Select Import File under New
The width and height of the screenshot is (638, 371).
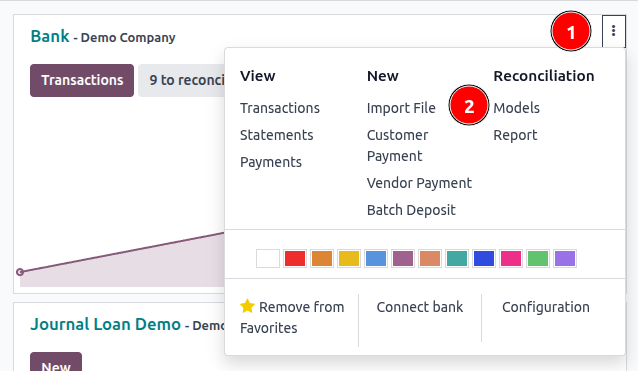[401, 108]
